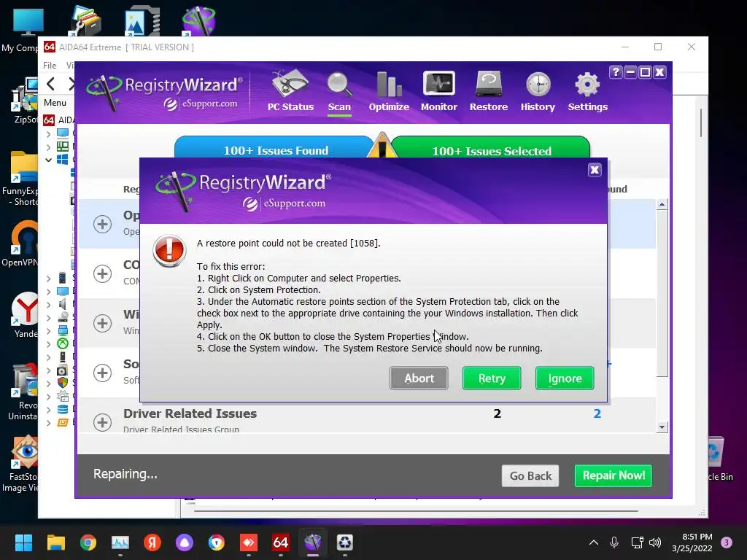The image size is (747, 560).
Task: Click the Ignore button
Action: click(x=565, y=378)
